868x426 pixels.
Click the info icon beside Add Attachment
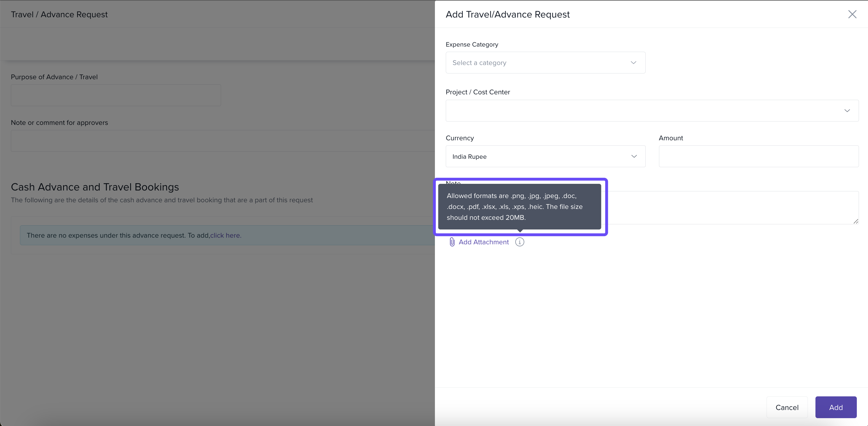pos(519,242)
